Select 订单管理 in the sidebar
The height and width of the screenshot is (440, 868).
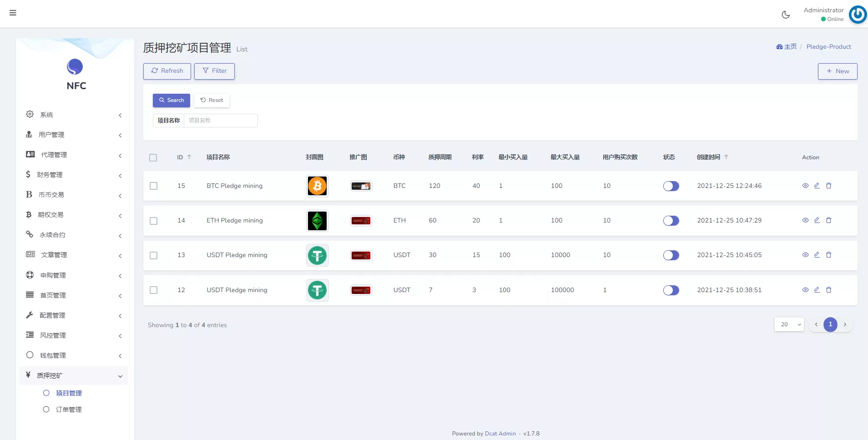point(69,409)
